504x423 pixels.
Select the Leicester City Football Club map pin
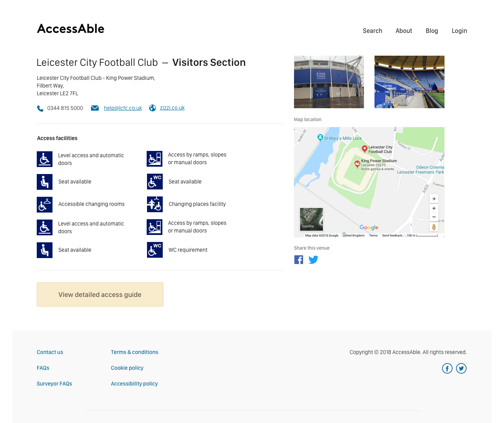click(364, 149)
